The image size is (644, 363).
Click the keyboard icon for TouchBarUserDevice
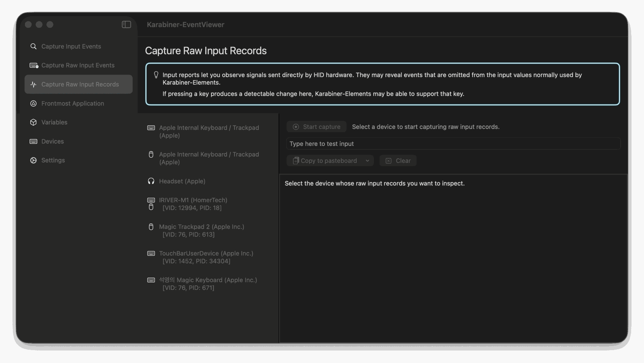[151, 253]
